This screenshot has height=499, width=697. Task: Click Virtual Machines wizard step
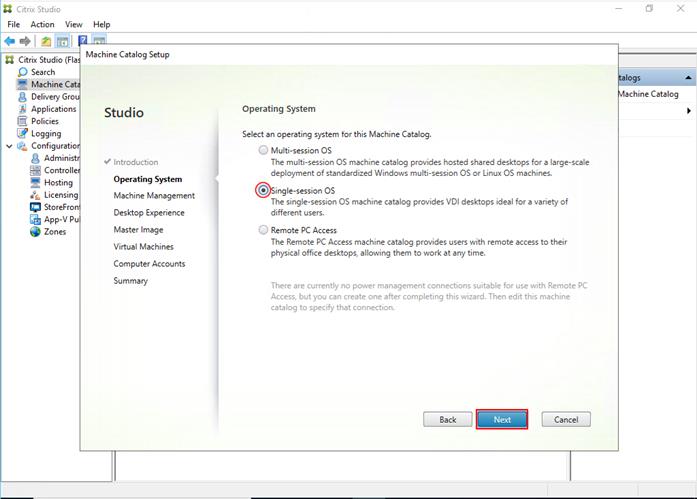143,247
